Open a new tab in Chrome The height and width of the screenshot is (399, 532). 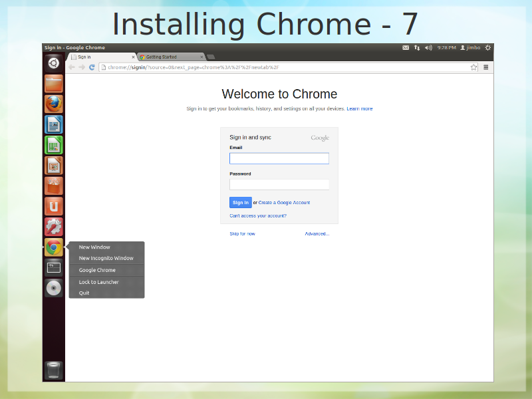211,57
